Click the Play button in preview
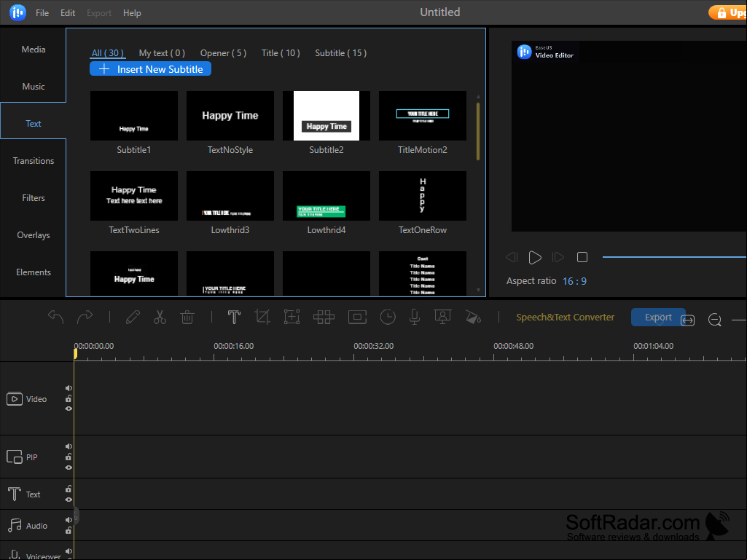Screen dimensions: 747x560 (535, 258)
